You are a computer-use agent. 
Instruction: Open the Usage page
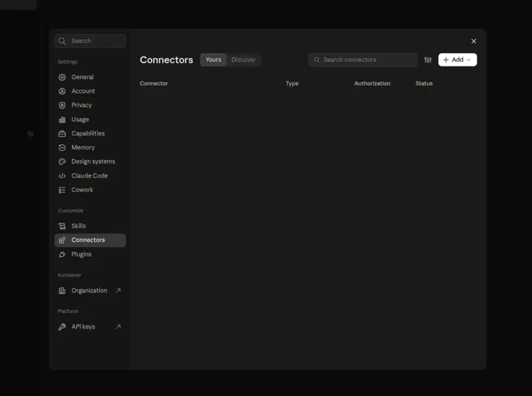click(90, 120)
